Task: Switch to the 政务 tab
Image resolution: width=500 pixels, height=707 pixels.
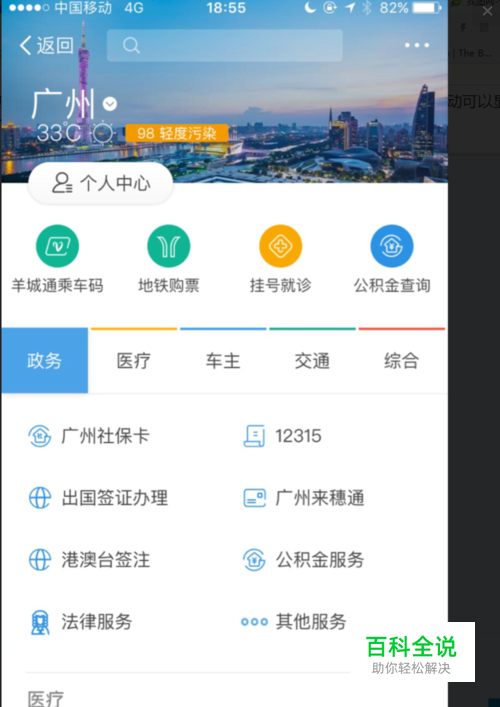Action: 45,361
